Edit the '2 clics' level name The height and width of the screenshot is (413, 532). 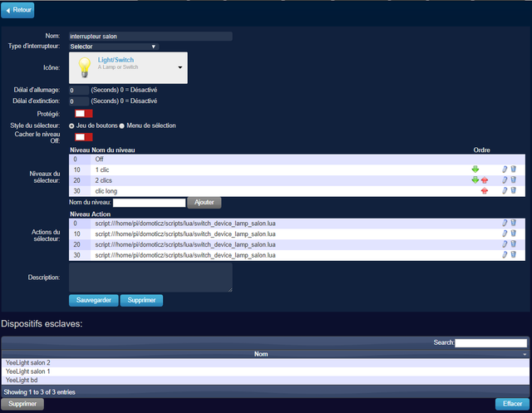coord(505,179)
